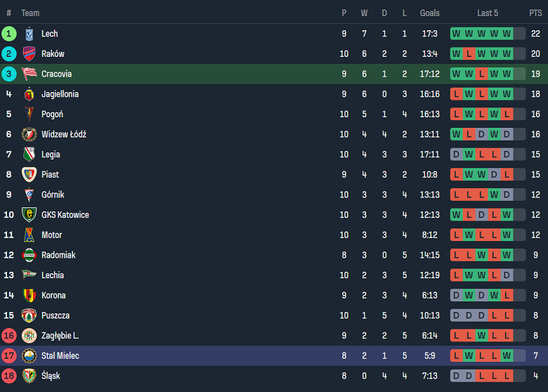Screen dimensions: 548x392
Task: Click the Radomiak team badge
Action: (29, 255)
